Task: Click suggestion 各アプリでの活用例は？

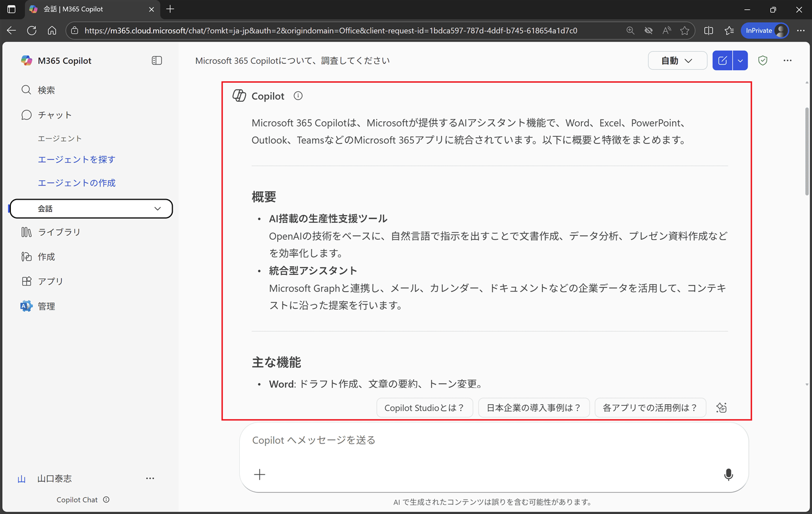Action: [650, 408]
